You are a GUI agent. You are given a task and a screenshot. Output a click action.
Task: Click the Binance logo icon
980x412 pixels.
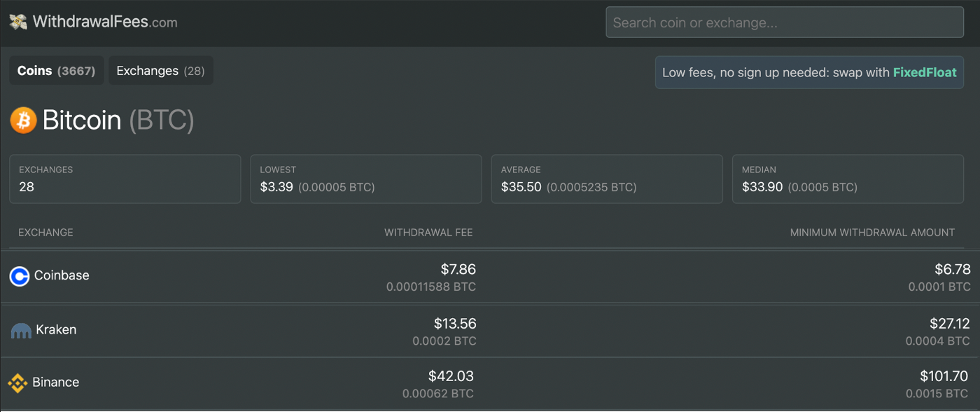tap(17, 383)
